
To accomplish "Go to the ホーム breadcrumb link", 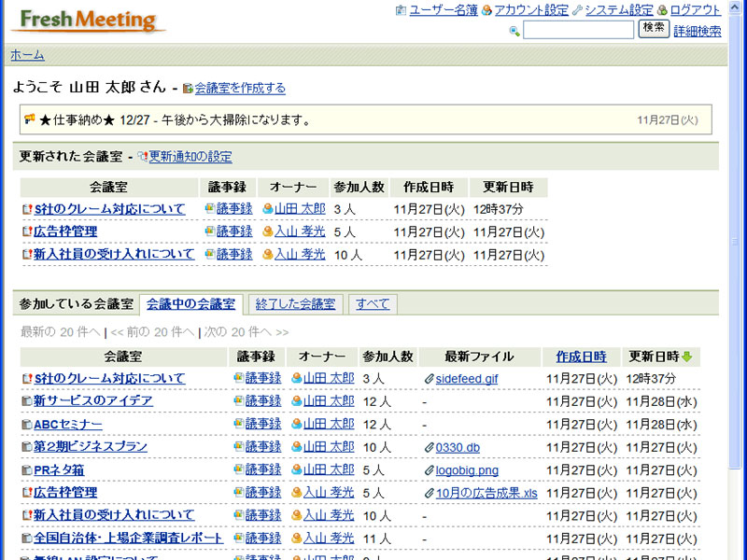I will [27, 55].
